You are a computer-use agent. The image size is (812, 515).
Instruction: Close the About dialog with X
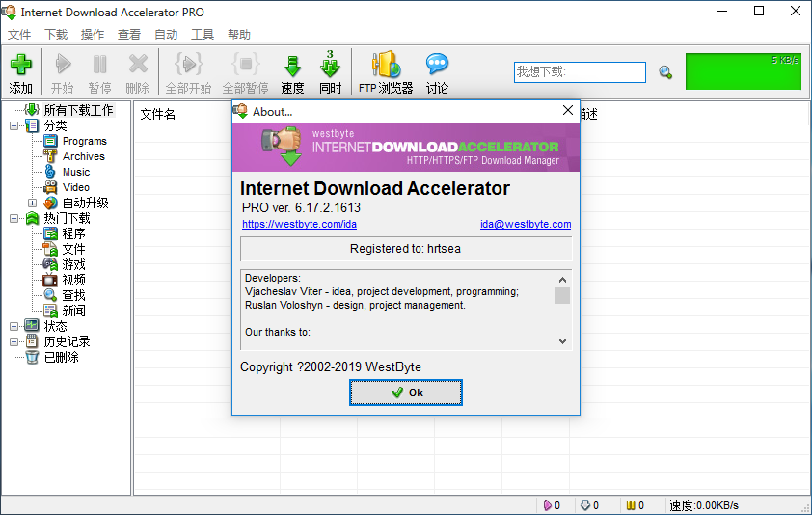pyautogui.click(x=568, y=110)
